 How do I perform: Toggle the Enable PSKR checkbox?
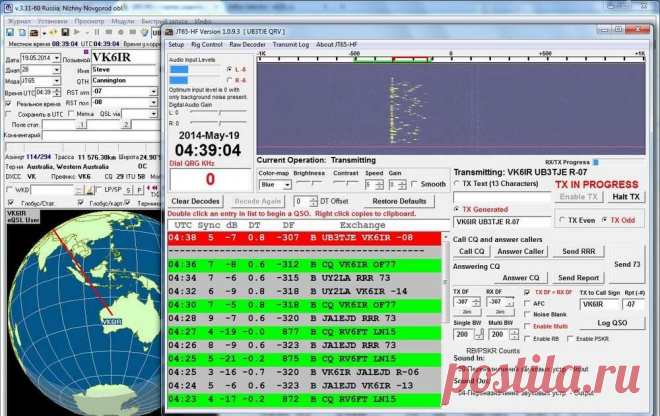pyautogui.click(x=570, y=339)
